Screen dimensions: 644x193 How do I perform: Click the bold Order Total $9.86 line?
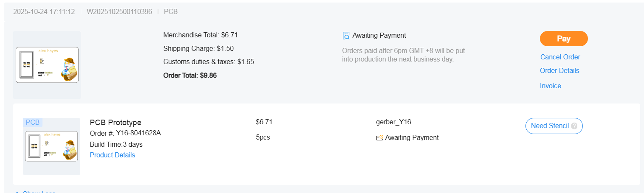pyautogui.click(x=190, y=76)
